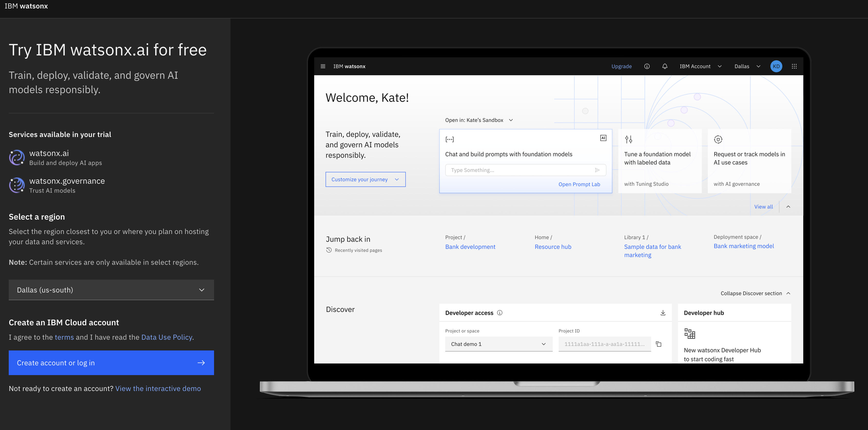This screenshot has height=430, width=868.
Task: Click Open Prompt Lab
Action: [x=579, y=184]
